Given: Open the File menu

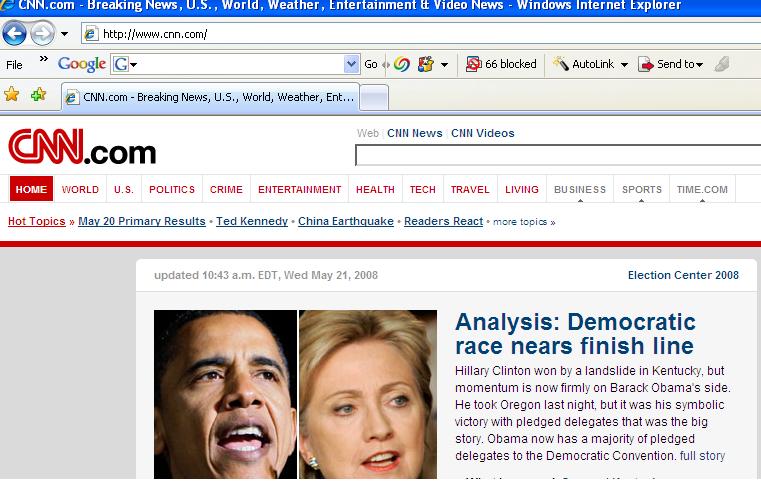Looking at the screenshot, I should point(14,64).
